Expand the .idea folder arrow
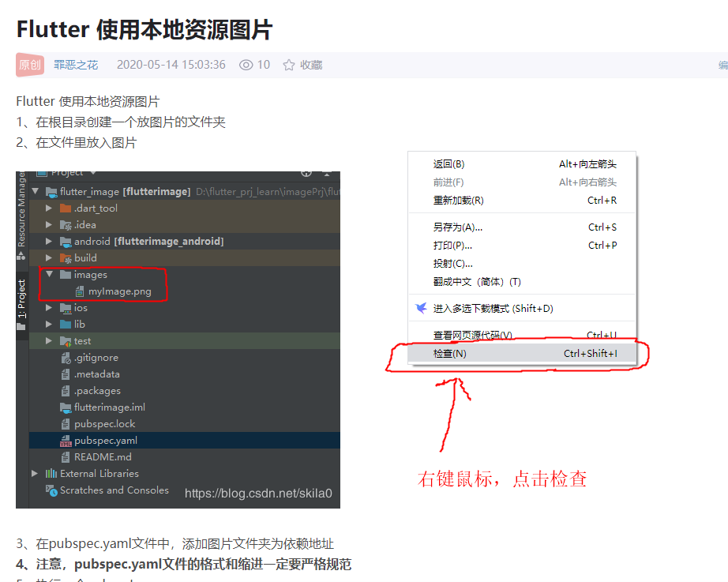 pyautogui.click(x=49, y=225)
